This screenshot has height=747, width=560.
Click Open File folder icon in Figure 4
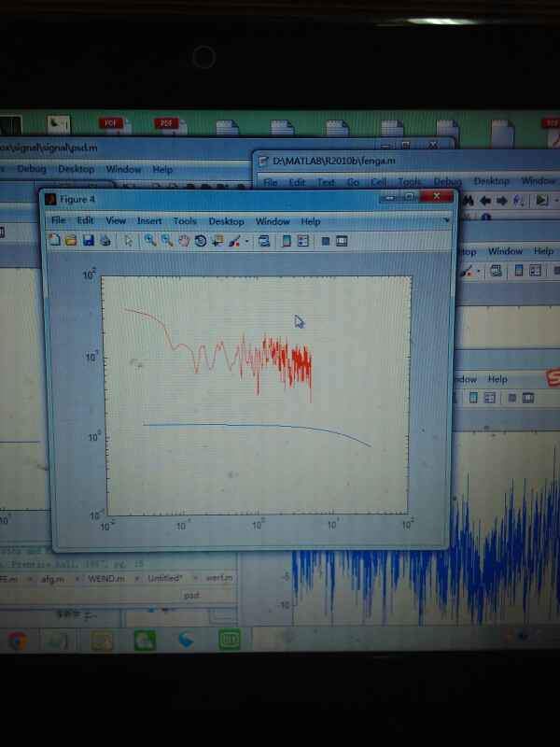pos(71,241)
